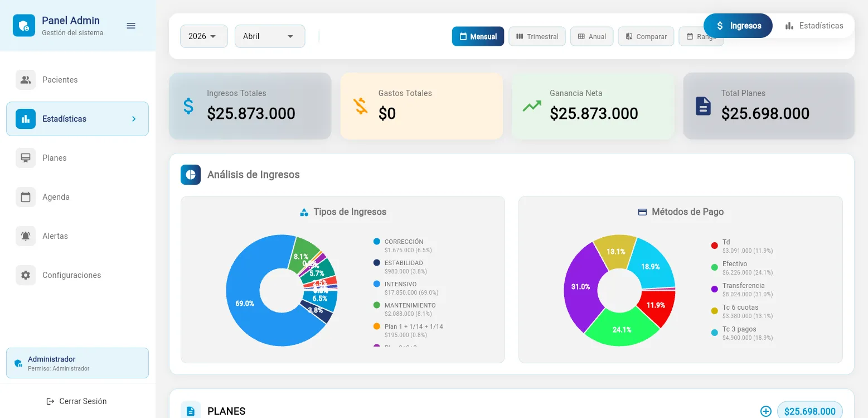Click the Agenda calendar icon
Screen dimensions: 868x418
tap(26, 197)
